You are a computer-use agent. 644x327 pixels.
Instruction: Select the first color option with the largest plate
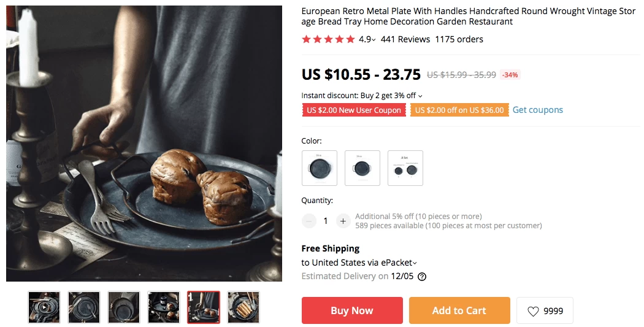click(320, 168)
